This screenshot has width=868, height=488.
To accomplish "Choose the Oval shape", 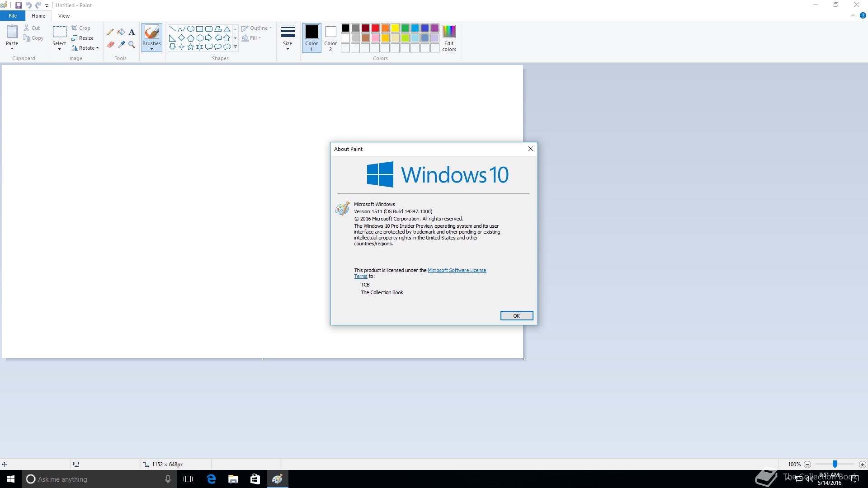I will [190, 29].
